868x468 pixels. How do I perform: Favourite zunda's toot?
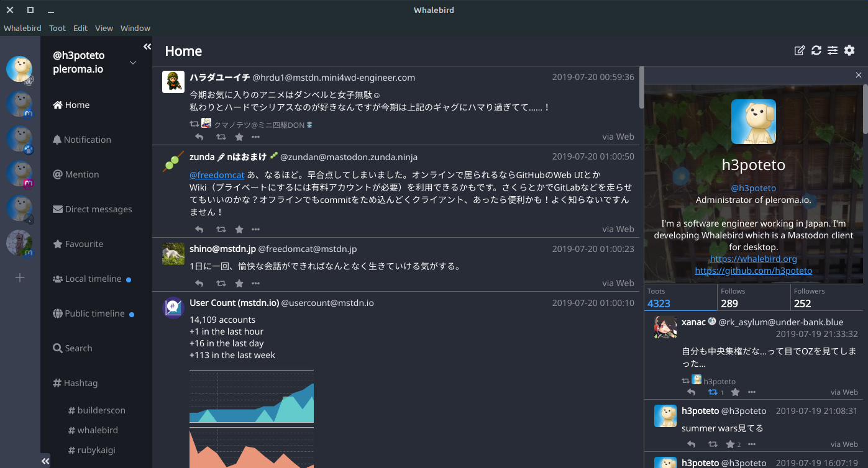[x=239, y=230]
